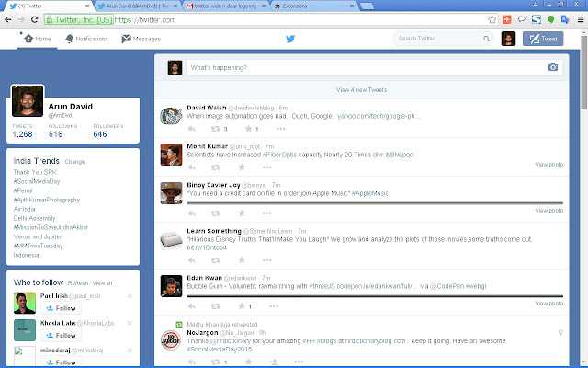Open more options on Learn Something tweet
588x368 pixels.
click(x=266, y=260)
